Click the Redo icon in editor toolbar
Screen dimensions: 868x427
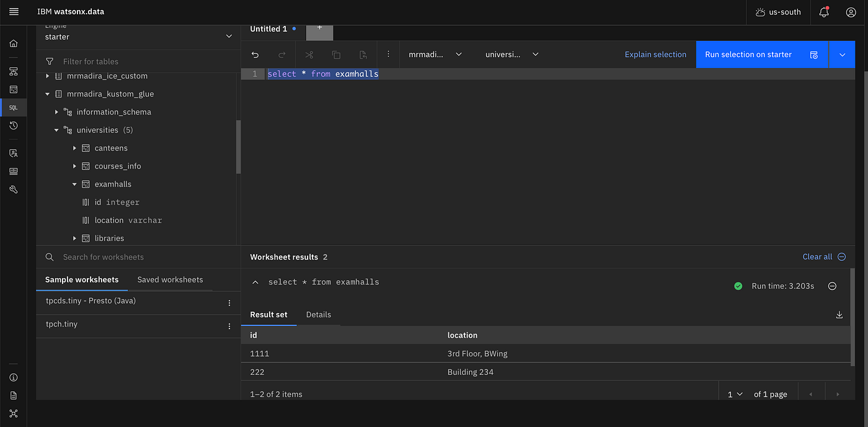(x=282, y=55)
